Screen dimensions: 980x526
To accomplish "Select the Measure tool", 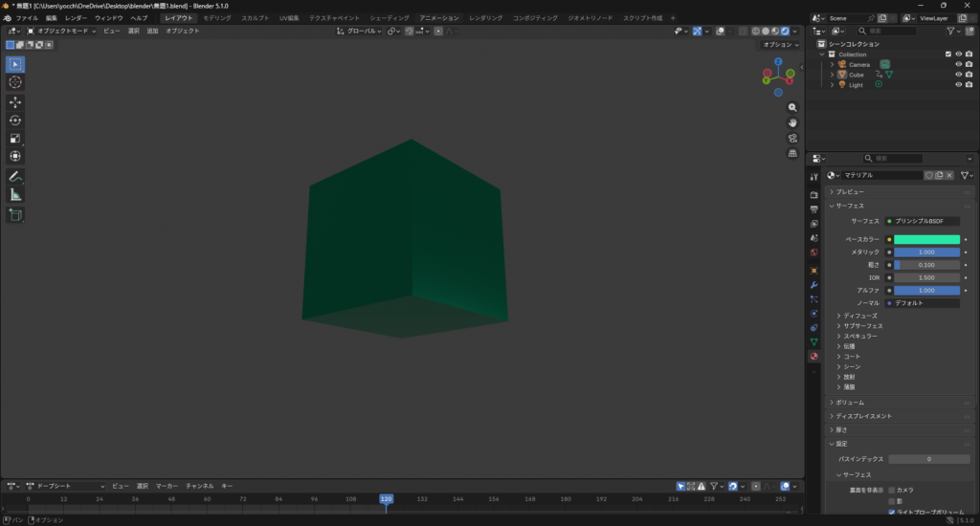I will click(x=15, y=195).
